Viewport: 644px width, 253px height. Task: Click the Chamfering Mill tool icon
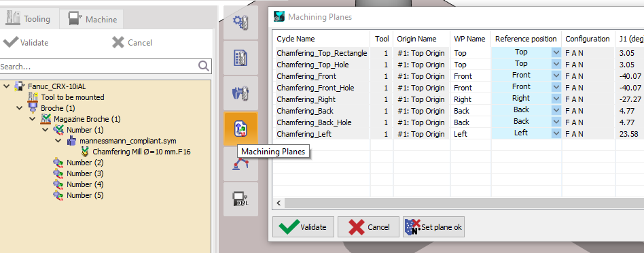85,152
